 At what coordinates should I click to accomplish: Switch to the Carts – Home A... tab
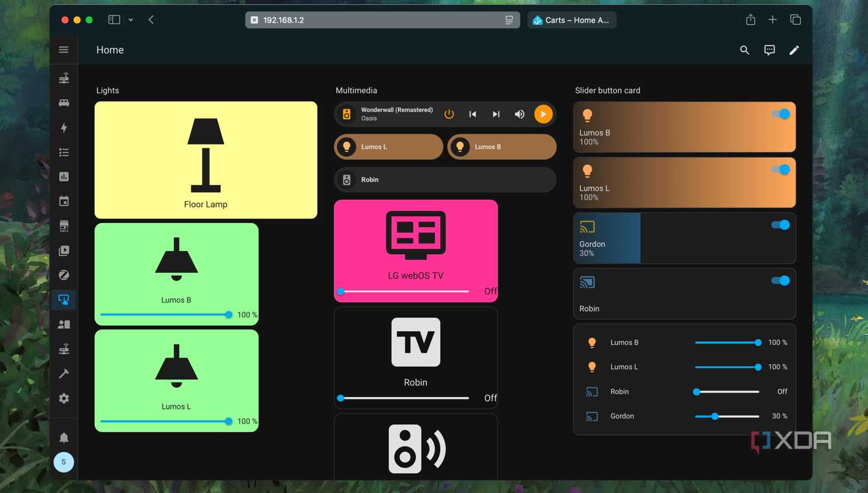click(572, 20)
